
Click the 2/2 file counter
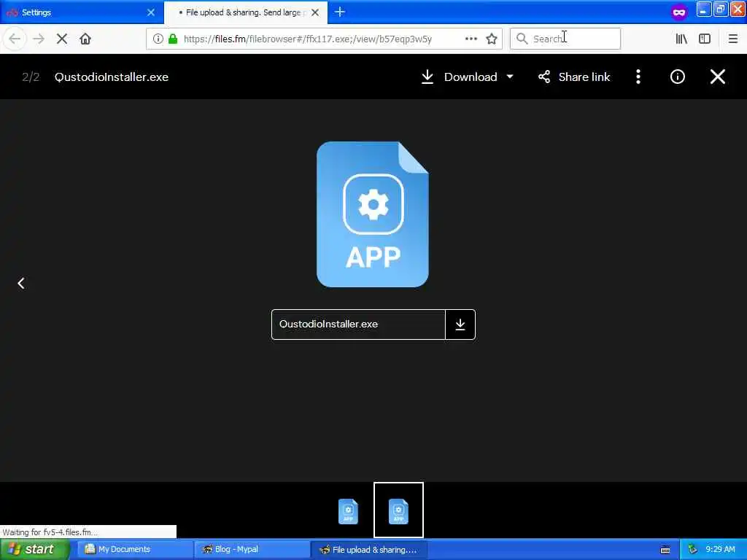point(31,77)
